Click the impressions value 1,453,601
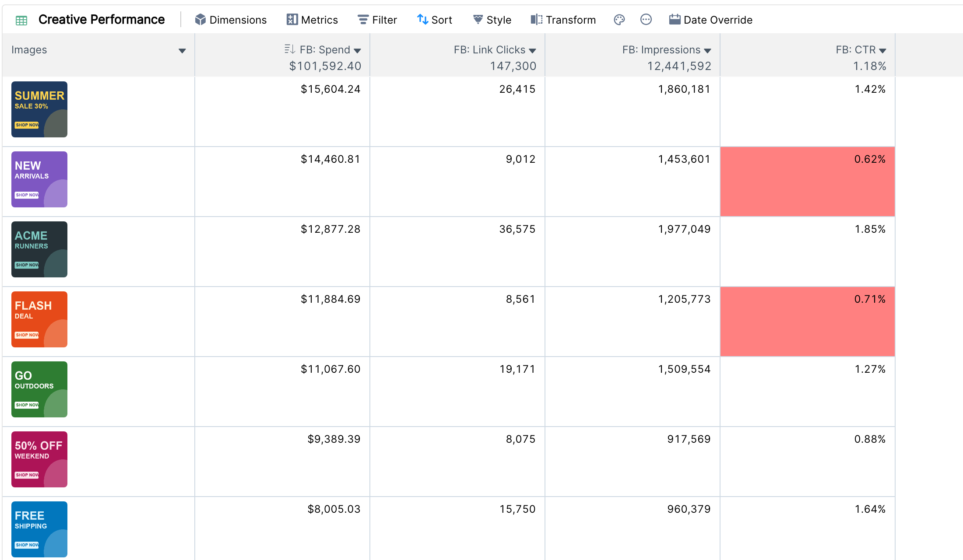The image size is (963, 560). 685,159
